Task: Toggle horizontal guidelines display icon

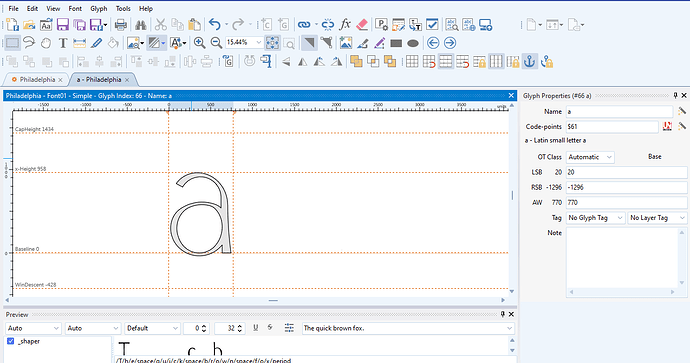Action: point(445,61)
